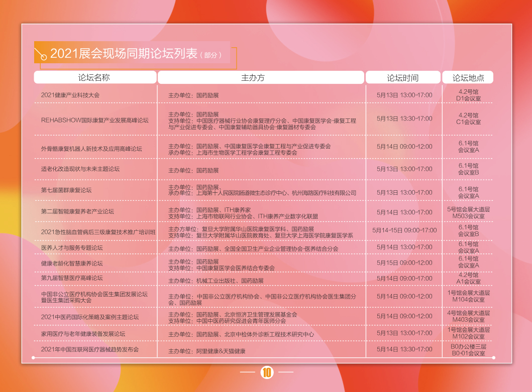Click the "主办方" column header
The image size is (532, 392).
coord(261,78)
